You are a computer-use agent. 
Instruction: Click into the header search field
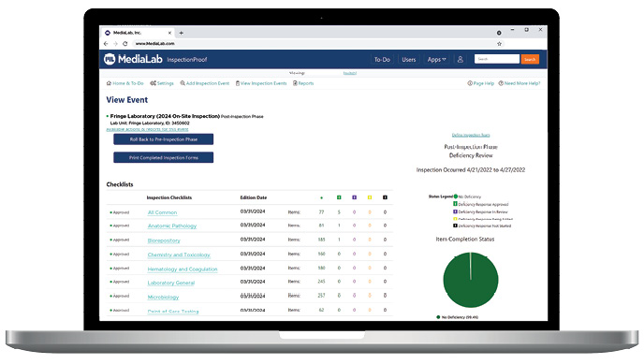pyautogui.click(x=497, y=59)
